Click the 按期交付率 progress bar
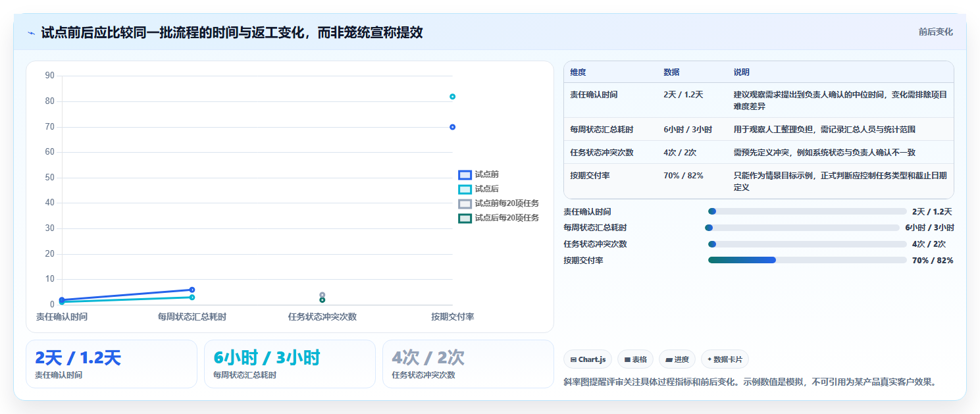980x414 pixels. (808, 260)
